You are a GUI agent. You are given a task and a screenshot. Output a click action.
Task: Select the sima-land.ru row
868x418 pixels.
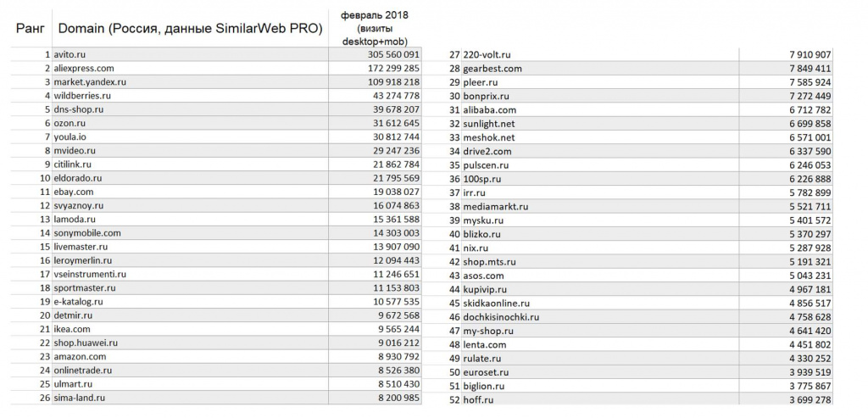coord(79,398)
